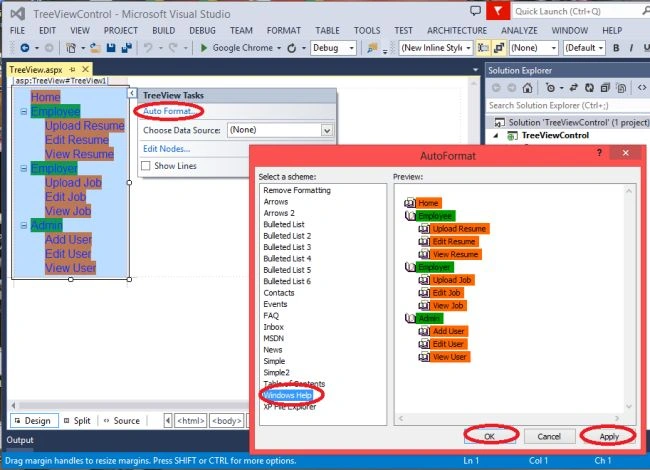The image size is (650, 470).
Task: Click Collapse All icon in Solution Explorer
Action: [605, 88]
